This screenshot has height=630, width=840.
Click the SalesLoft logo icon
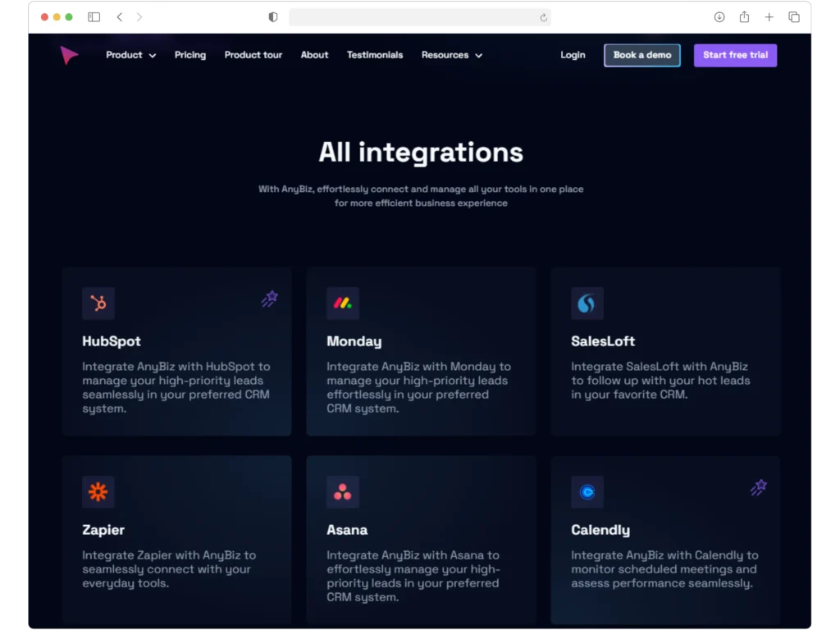[587, 304]
